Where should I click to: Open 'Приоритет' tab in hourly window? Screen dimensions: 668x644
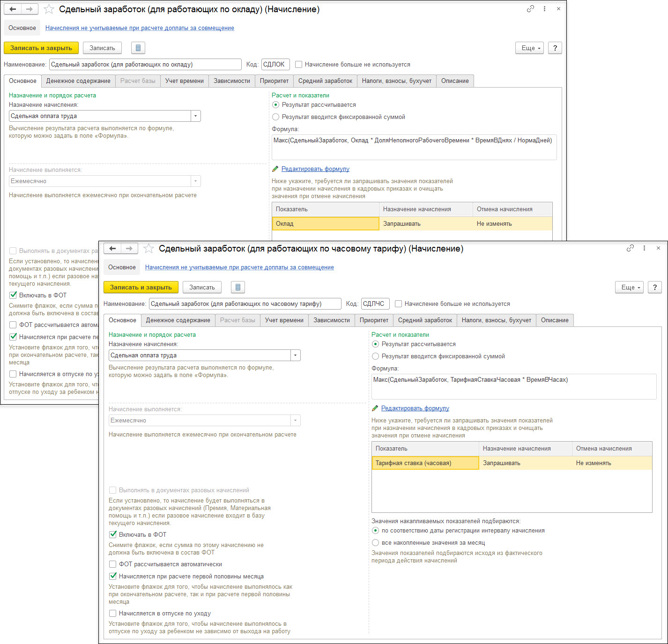(374, 320)
